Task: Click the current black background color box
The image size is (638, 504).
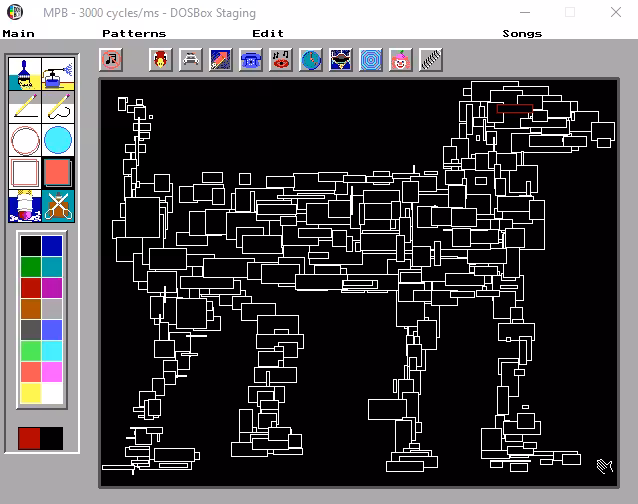Action: click(x=52, y=438)
